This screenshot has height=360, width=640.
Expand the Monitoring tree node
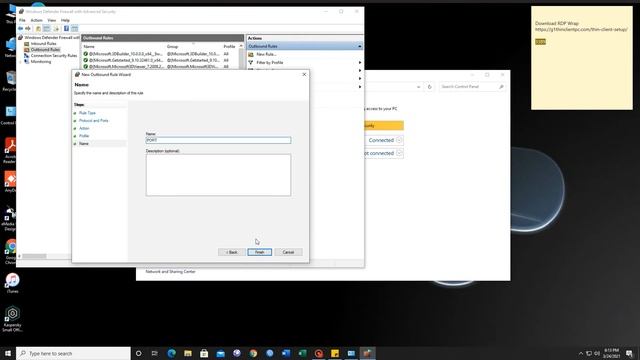click(x=21, y=62)
